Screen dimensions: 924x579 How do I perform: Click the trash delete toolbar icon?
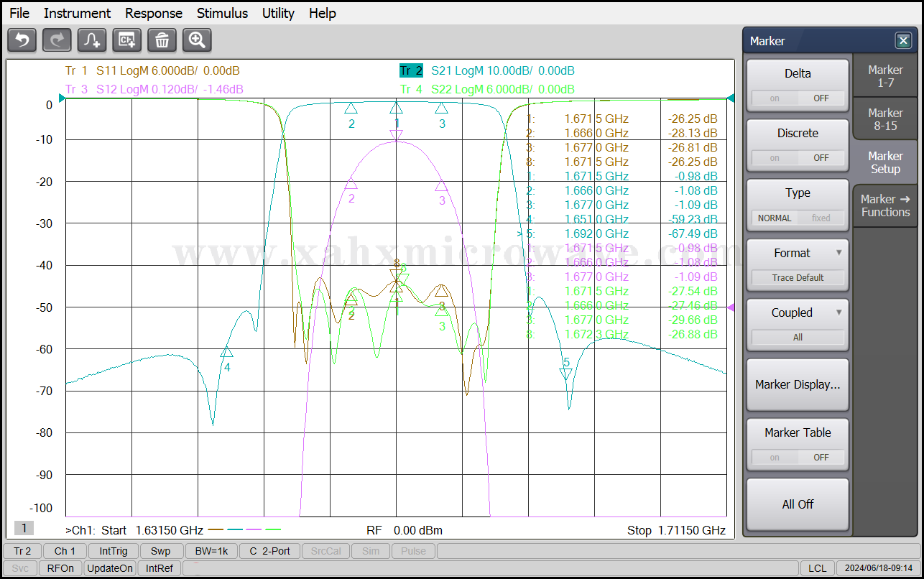pos(162,40)
